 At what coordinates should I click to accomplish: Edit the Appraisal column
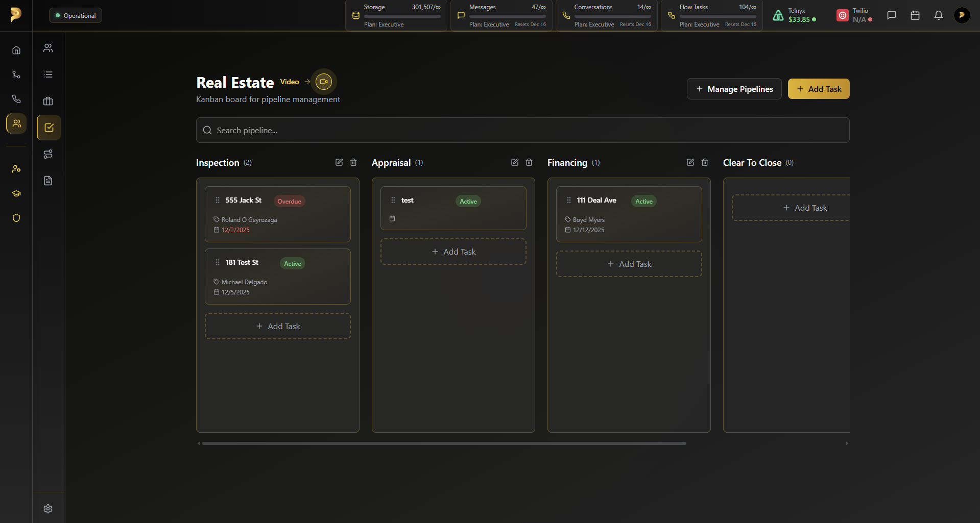point(515,162)
